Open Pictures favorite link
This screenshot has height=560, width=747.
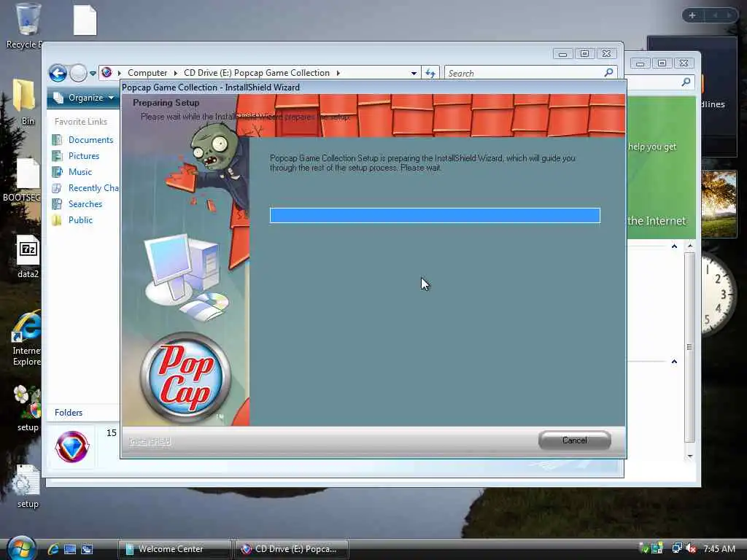pos(84,156)
